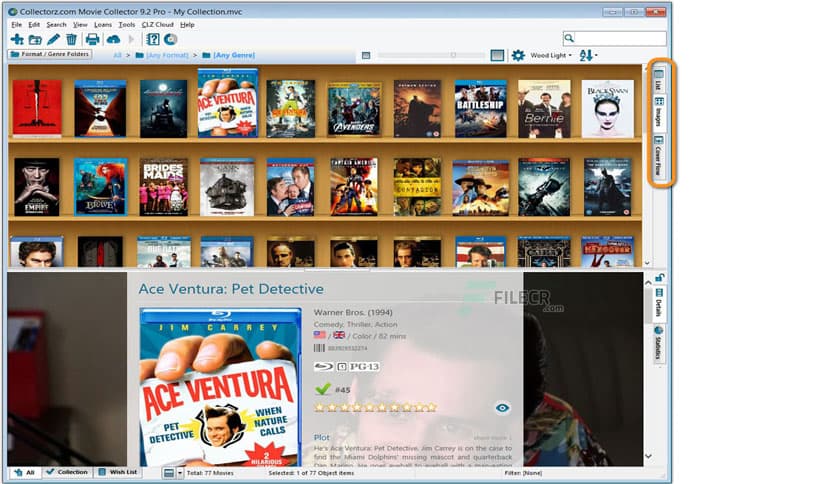Select the Avengers movie cover
Viewport: 836px width, 484px height.
coord(355,109)
